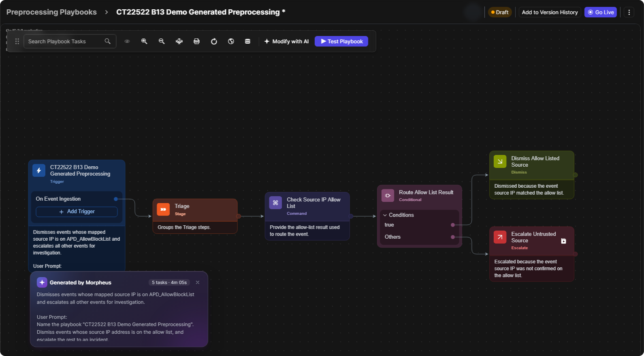The image size is (644, 356).
Task: Click the Escalate Untrusted Source arrow icon
Action: [500, 237]
